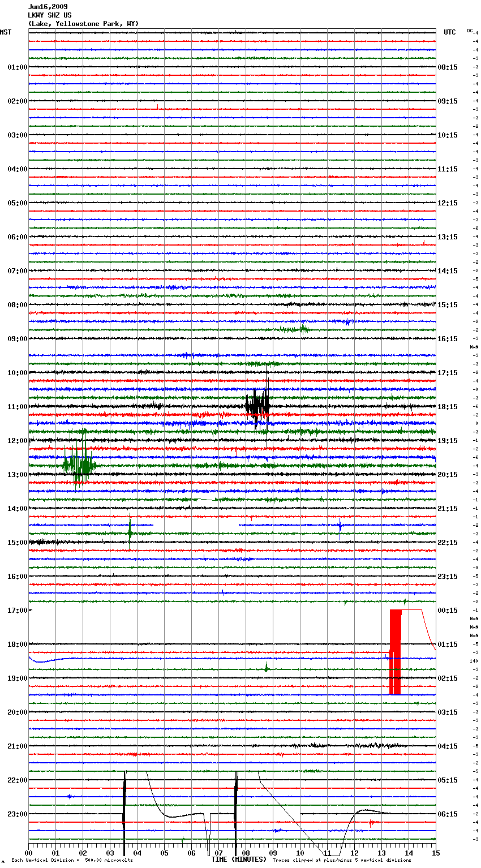
Task: Select the station code LKWY SHZ US
Action: tap(50, 15)
